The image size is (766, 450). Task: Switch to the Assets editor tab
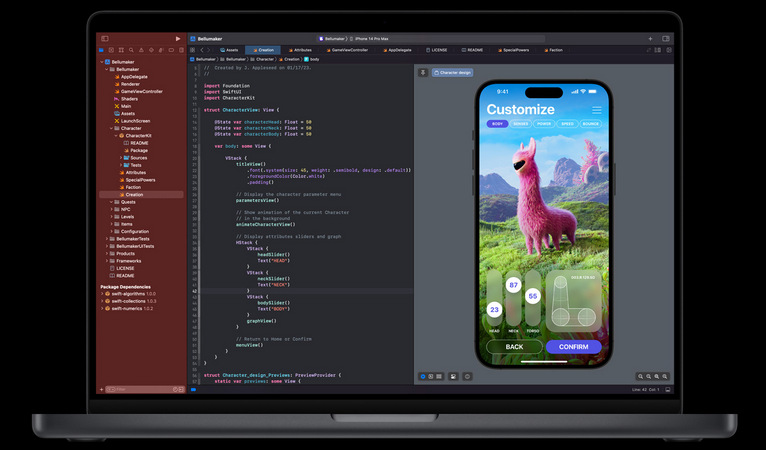point(229,50)
